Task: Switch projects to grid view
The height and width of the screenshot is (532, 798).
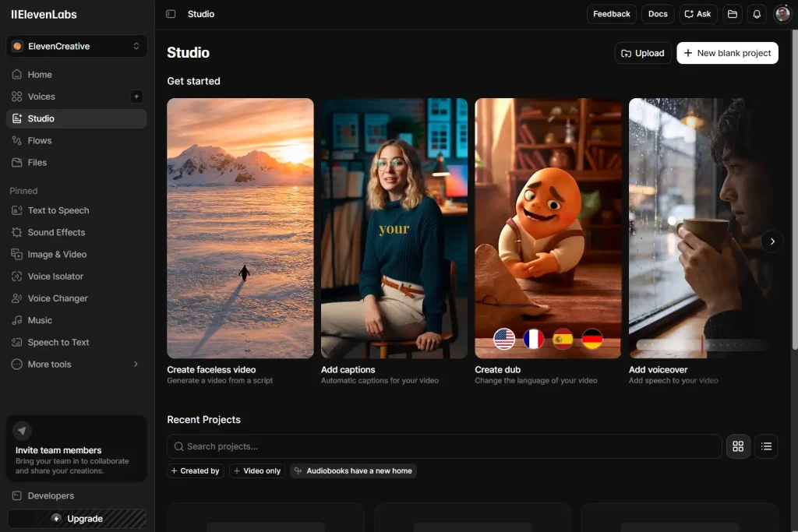Action: [x=738, y=446]
